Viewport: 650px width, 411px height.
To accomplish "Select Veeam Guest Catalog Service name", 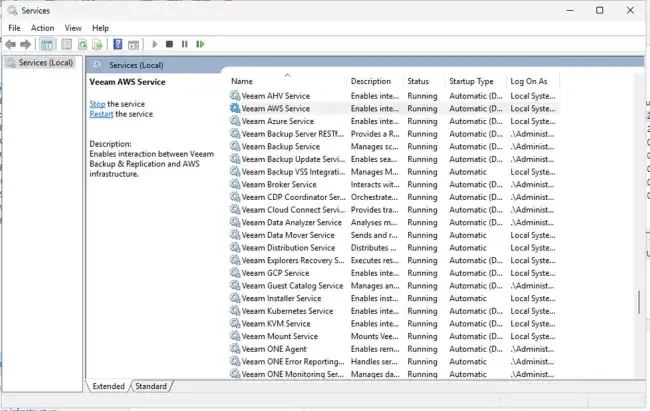I will pyautogui.click(x=292, y=286).
